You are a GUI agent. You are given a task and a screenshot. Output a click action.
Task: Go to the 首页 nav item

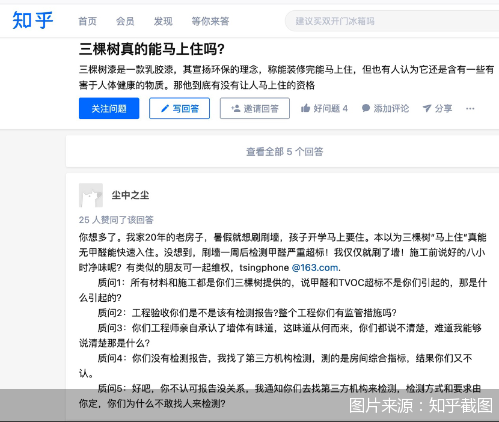87,21
